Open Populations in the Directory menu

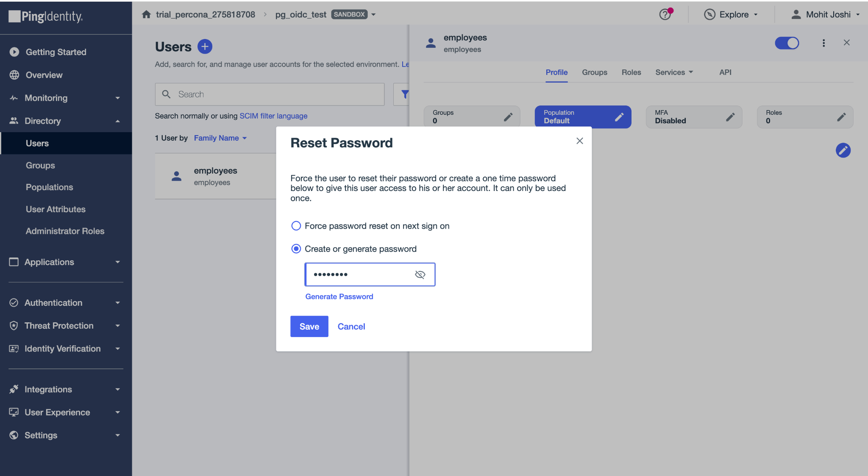point(49,187)
